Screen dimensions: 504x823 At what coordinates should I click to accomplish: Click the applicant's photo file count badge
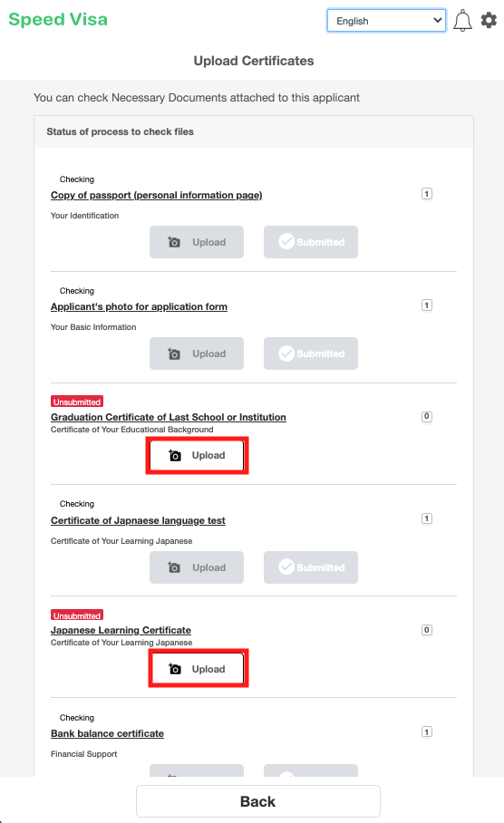(x=427, y=305)
